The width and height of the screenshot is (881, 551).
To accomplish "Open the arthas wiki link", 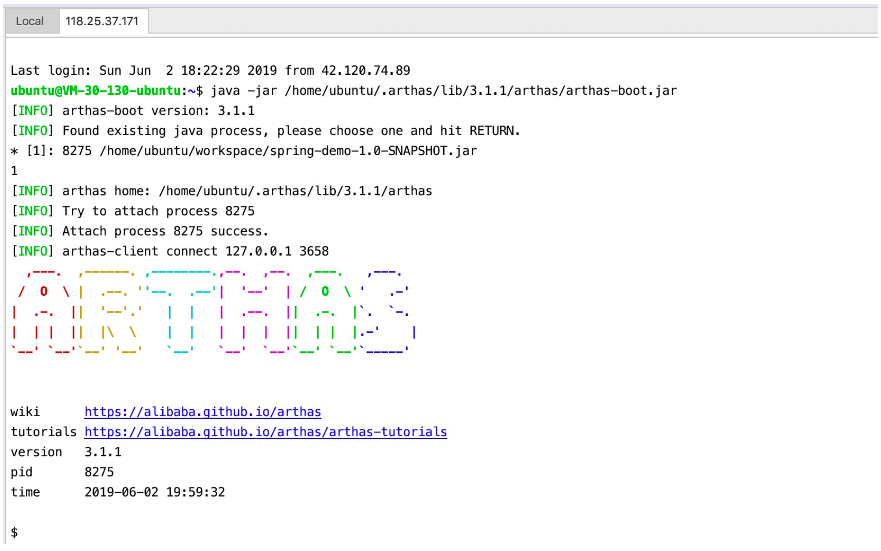I will 202,412.
